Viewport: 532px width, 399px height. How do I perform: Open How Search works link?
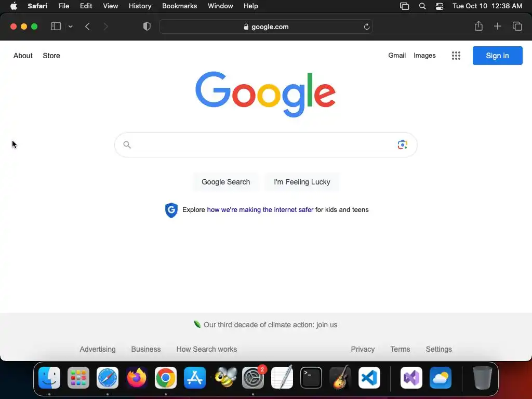pyautogui.click(x=207, y=349)
